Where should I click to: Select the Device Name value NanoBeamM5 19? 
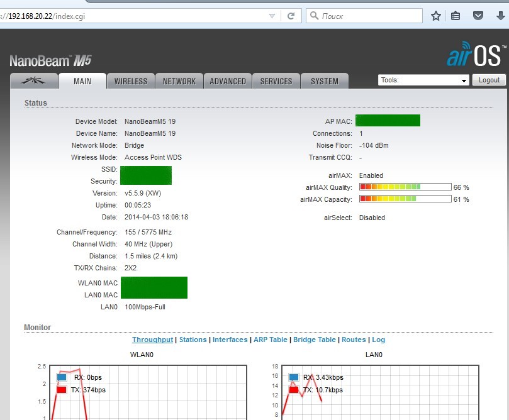[150, 133]
